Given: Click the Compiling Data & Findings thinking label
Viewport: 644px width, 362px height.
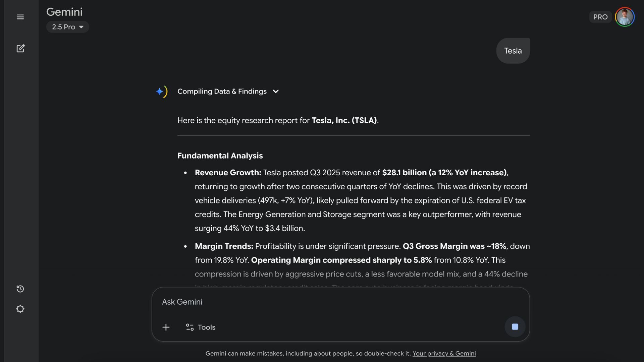Looking at the screenshot, I should coord(222,92).
